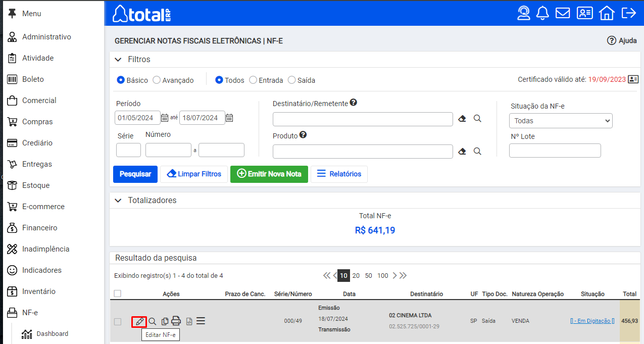The height and width of the screenshot is (344, 644).
Task: Show 100 records per page
Action: 383,276
